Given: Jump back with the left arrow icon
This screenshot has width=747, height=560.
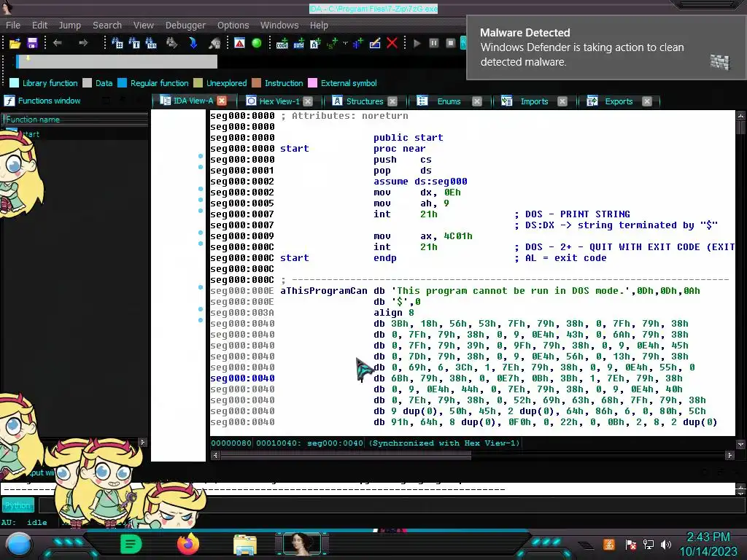Looking at the screenshot, I should point(58,43).
